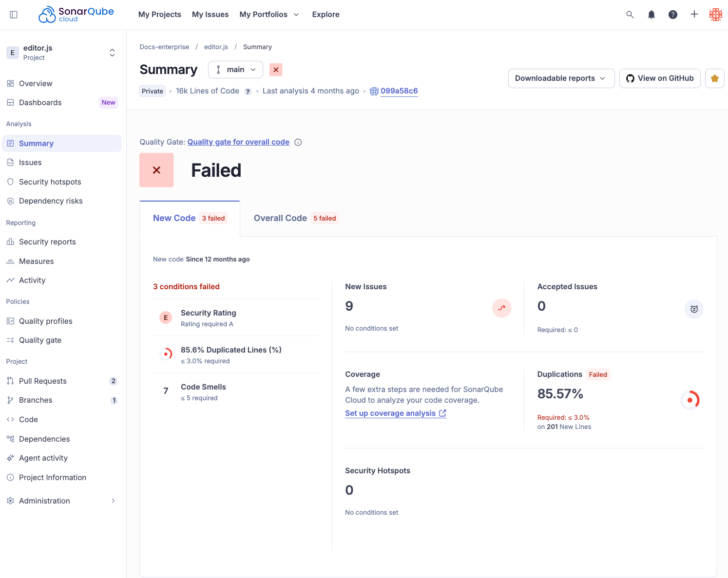Click the New Issues count 9
The height and width of the screenshot is (578, 728).
(x=349, y=306)
